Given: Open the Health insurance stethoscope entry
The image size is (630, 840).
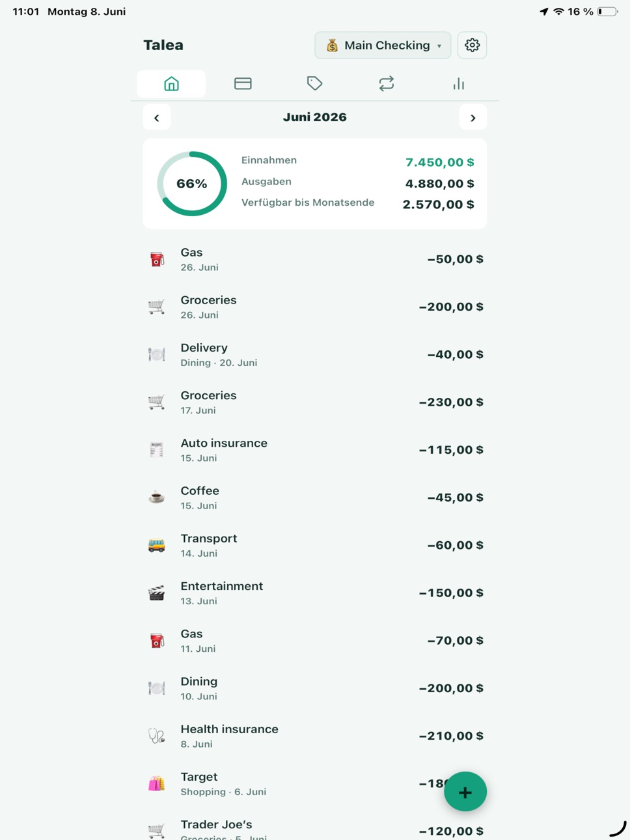Looking at the screenshot, I should [x=315, y=736].
